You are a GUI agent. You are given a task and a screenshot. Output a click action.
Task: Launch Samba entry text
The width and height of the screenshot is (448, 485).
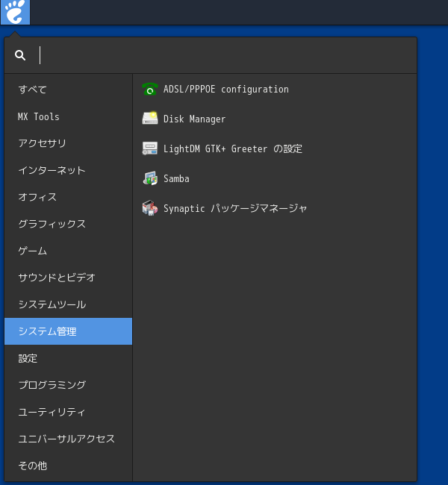tap(176, 178)
